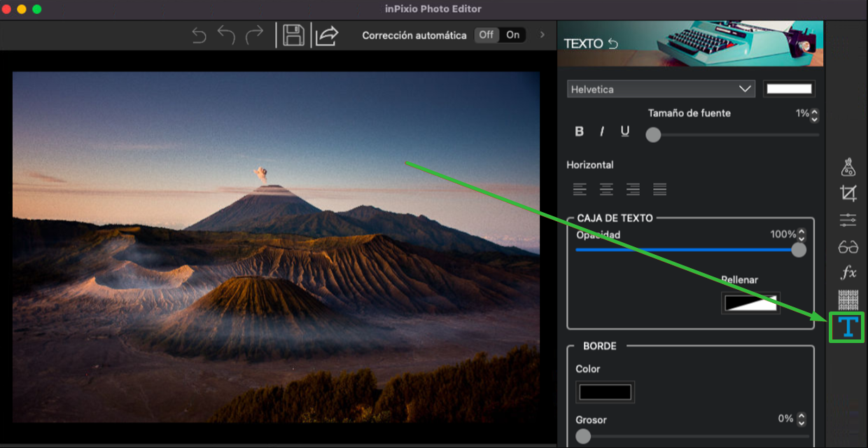Open the white font color swatch
This screenshot has height=448, width=868.
tap(789, 89)
